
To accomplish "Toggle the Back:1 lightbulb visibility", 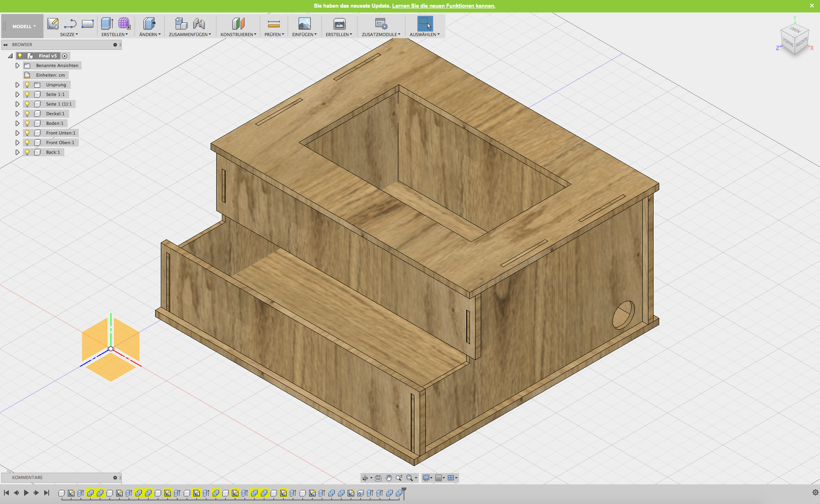I will pos(27,152).
